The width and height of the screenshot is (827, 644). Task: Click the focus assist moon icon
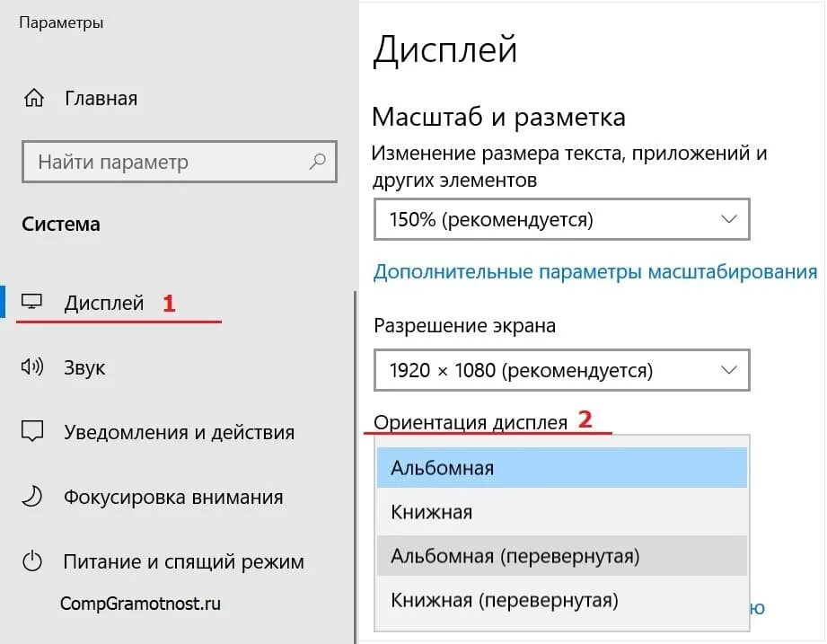(x=32, y=497)
